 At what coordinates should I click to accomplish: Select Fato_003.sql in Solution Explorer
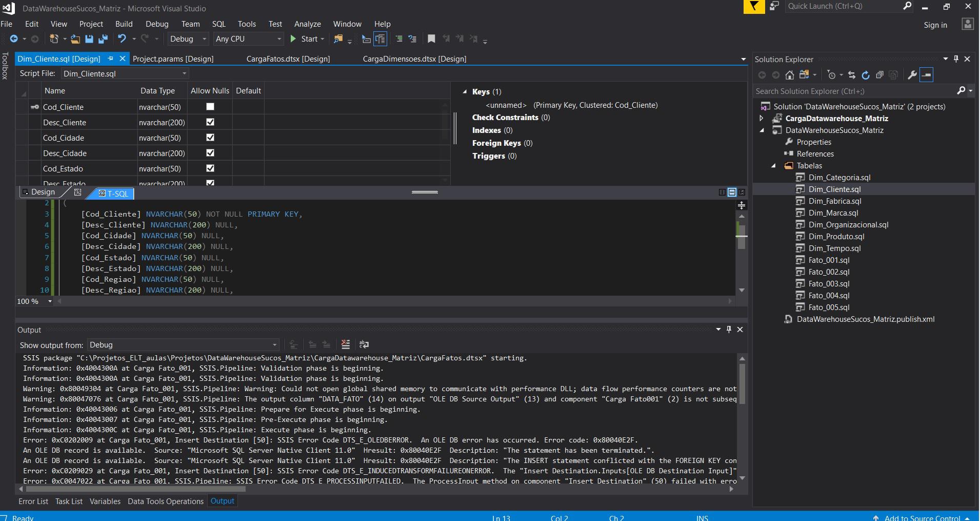[829, 283]
